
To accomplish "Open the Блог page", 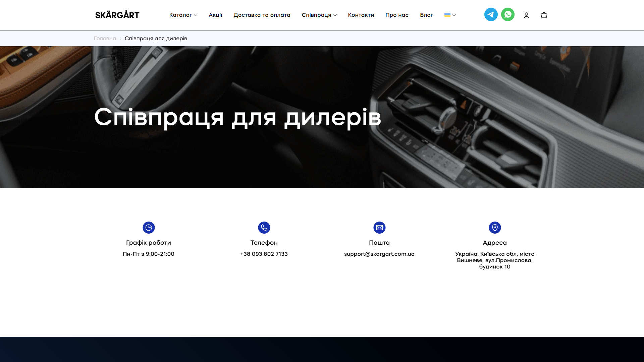I will point(426,15).
